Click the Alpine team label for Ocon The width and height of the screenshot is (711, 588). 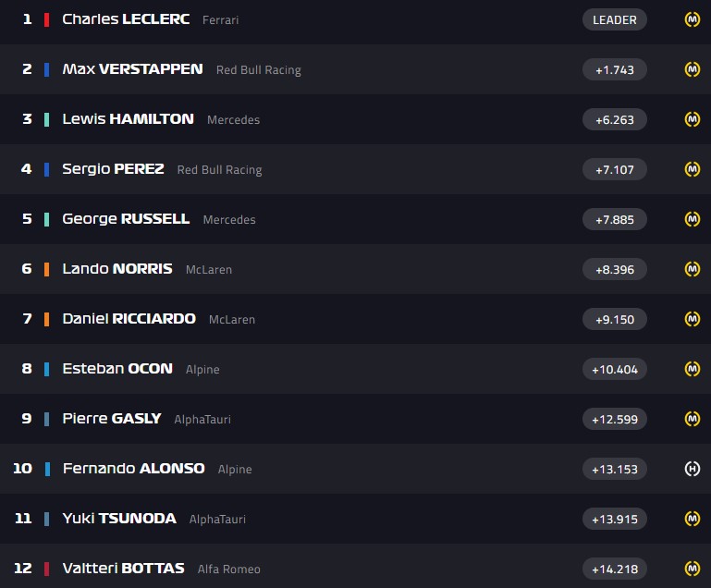click(x=202, y=369)
